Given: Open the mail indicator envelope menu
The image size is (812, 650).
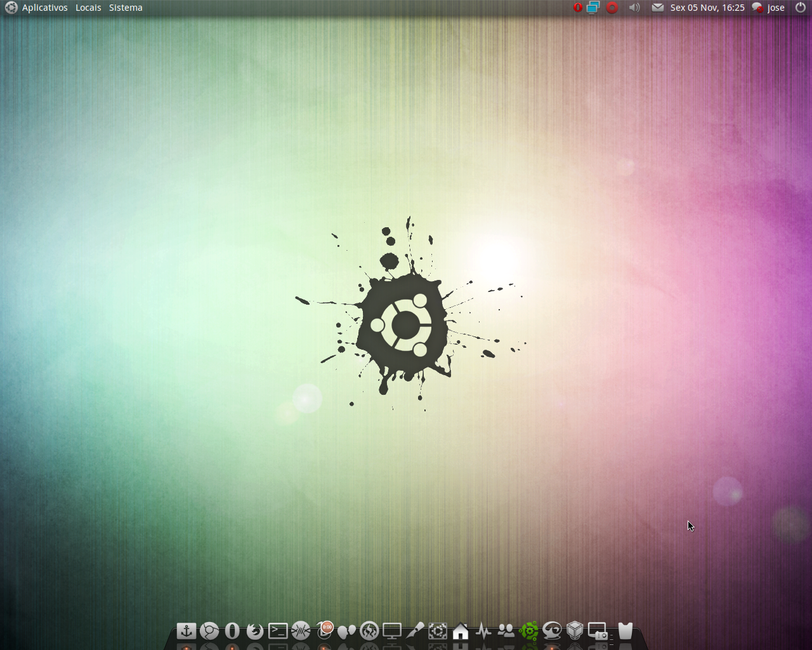Looking at the screenshot, I should pos(658,8).
